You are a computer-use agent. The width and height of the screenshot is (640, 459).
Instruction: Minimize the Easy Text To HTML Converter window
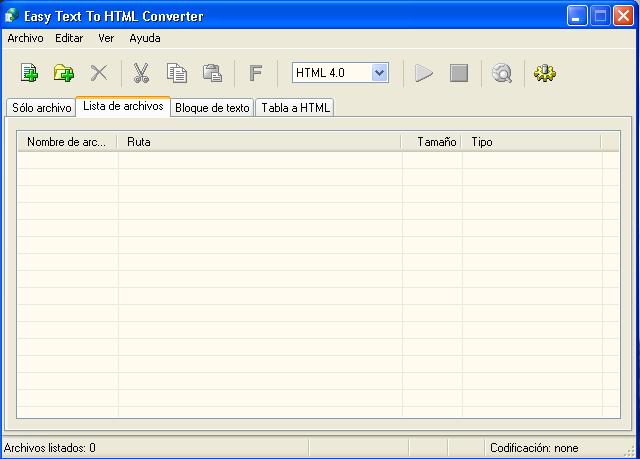tap(577, 16)
